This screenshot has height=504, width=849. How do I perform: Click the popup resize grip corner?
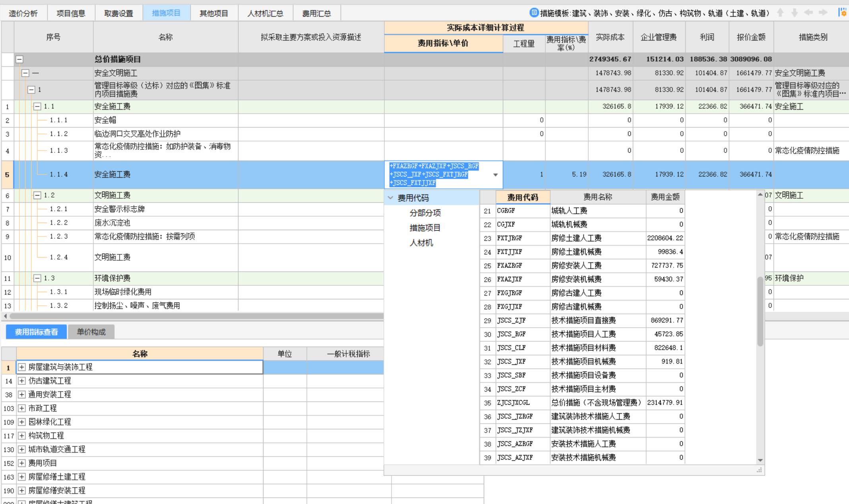pyautogui.click(x=759, y=470)
